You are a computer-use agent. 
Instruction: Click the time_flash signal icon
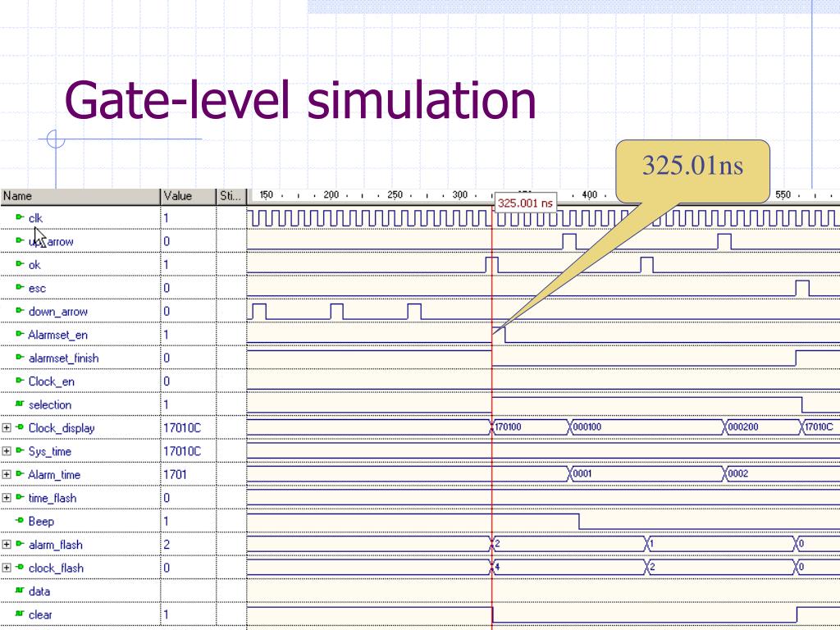(20, 497)
